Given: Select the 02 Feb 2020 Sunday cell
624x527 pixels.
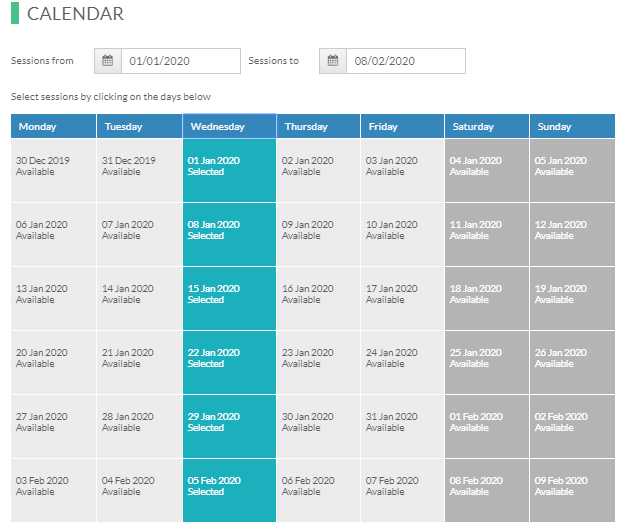Looking at the screenshot, I should [x=572, y=427].
